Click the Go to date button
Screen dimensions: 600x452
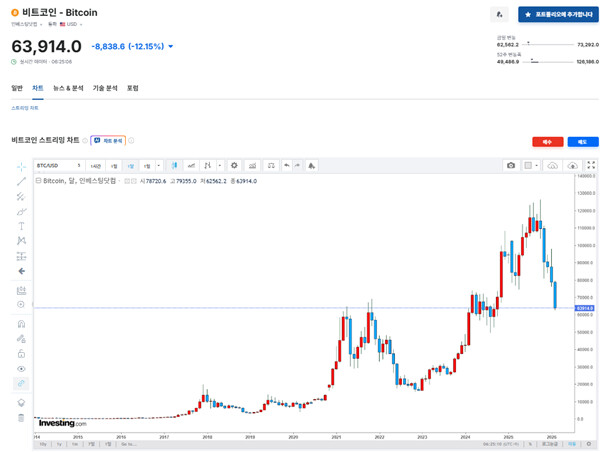tap(128, 444)
